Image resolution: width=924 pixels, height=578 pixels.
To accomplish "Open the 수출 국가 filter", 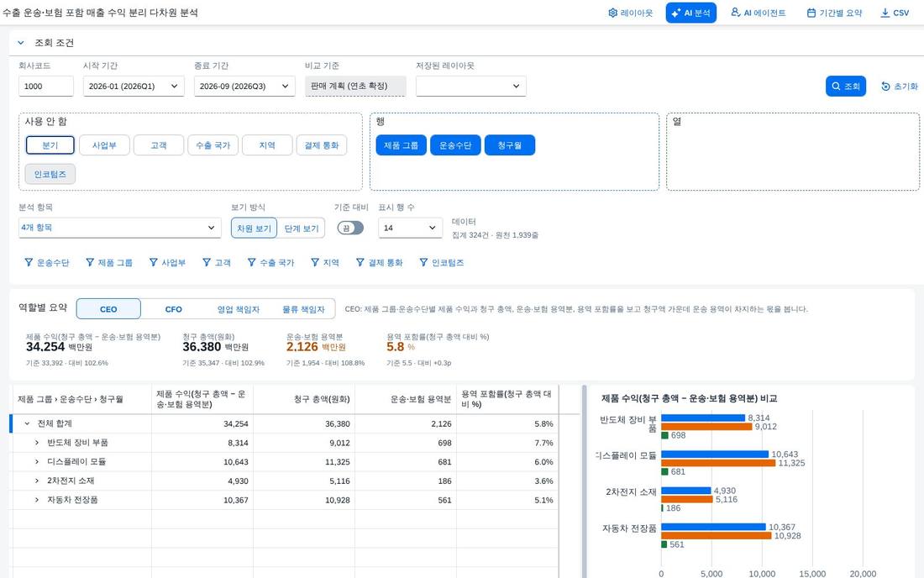I will 270,262.
